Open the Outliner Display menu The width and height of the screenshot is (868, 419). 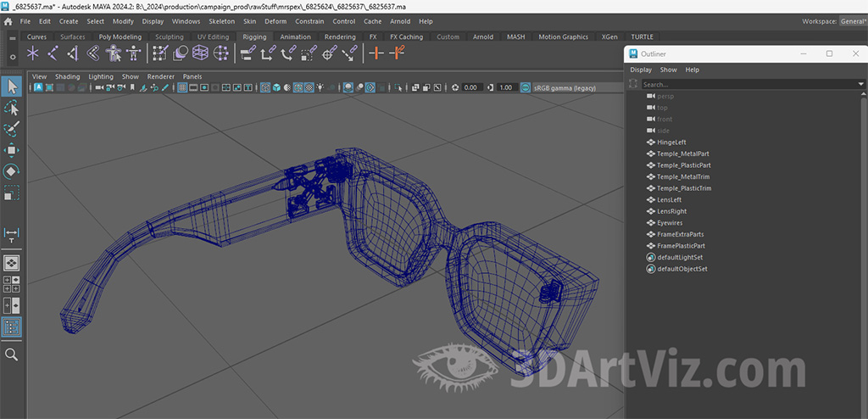click(641, 70)
